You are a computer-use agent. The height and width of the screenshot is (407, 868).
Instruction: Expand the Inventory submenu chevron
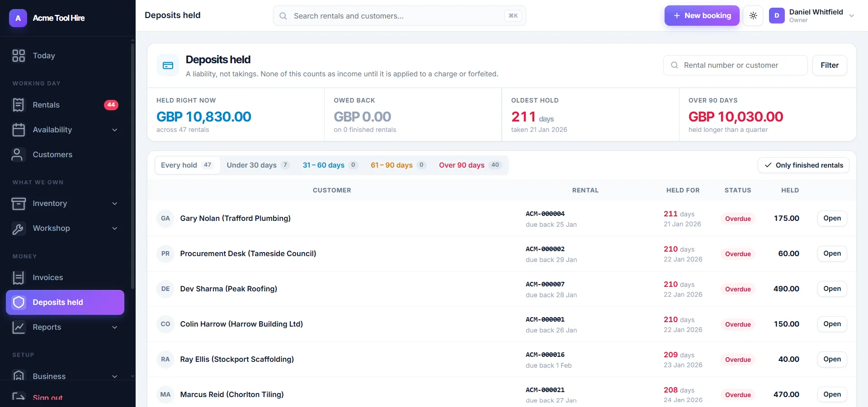coord(115,204)
